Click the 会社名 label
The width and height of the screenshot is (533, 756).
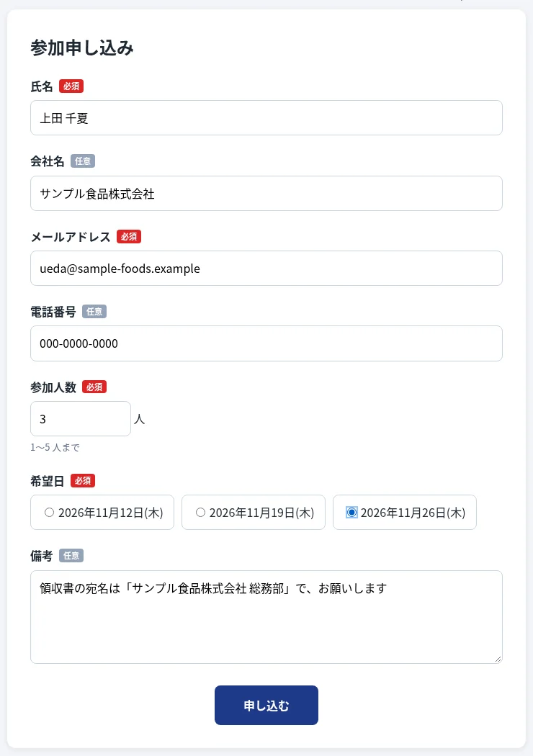pyautogui.click(x=48, y=161)
